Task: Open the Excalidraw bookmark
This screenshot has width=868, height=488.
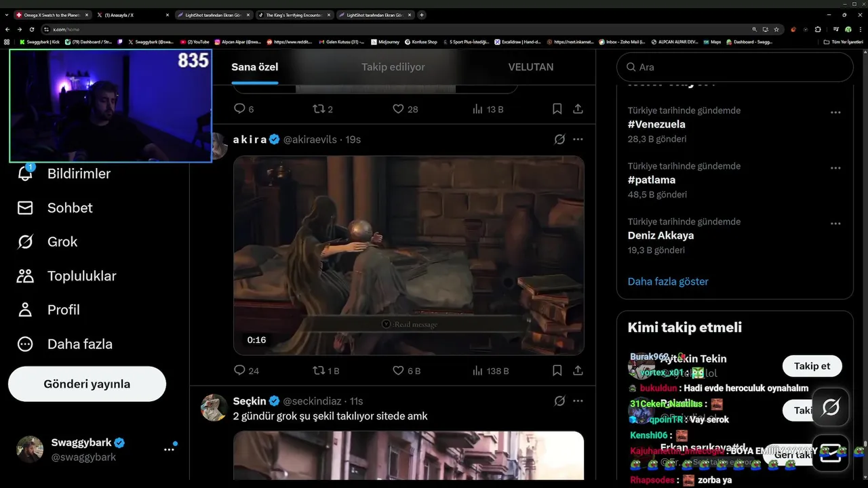Action: [517, 42]
